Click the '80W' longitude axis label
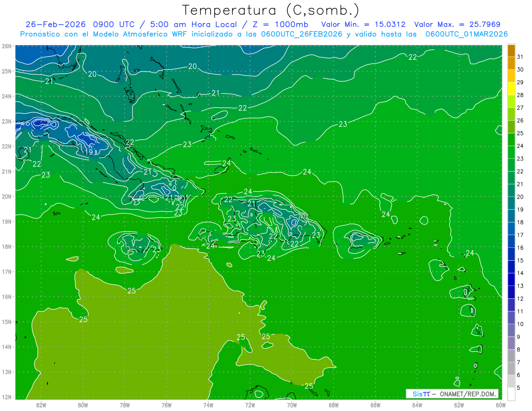The width and height of the screenshot is (532, 411). tap(83, 404)
